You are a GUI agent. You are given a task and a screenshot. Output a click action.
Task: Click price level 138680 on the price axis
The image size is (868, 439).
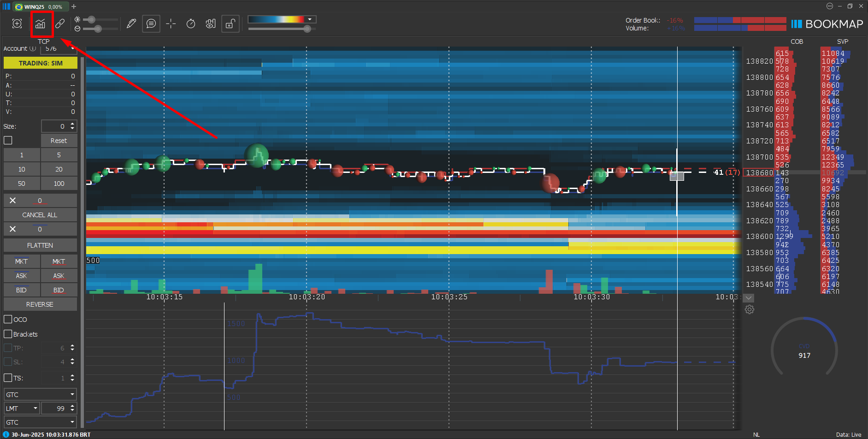click(759, 172)
